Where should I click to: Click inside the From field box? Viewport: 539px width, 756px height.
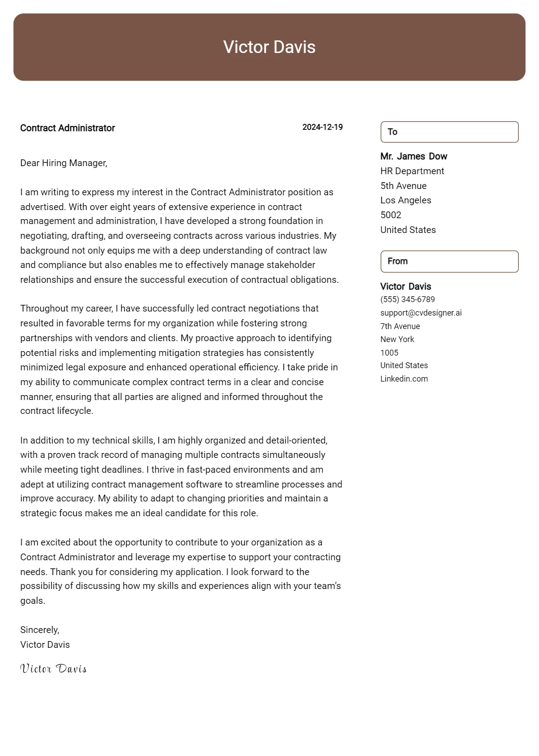coord(449,261)
